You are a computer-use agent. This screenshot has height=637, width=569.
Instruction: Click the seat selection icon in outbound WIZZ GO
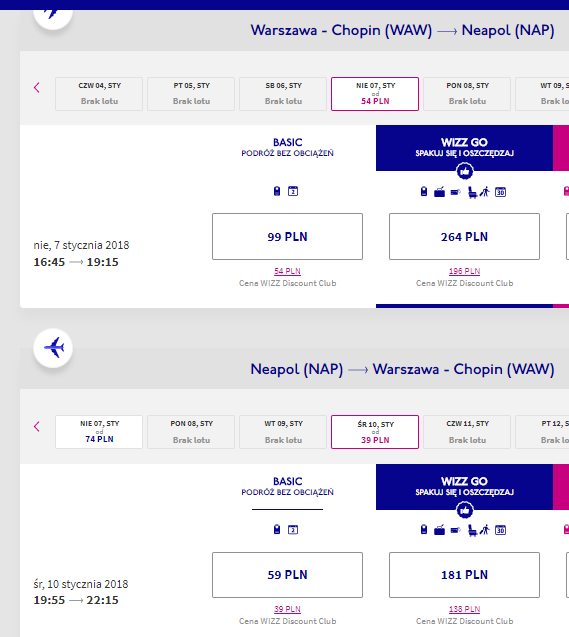point(472,192)
